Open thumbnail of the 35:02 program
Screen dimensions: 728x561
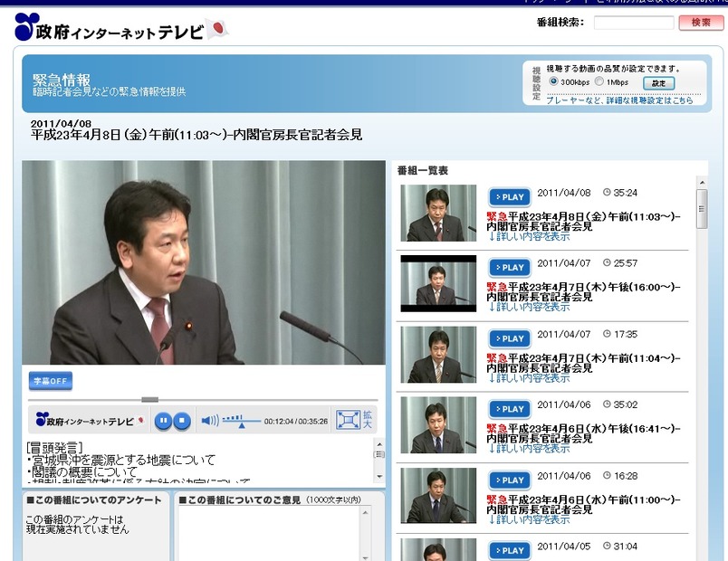click(x=438, y=425)
